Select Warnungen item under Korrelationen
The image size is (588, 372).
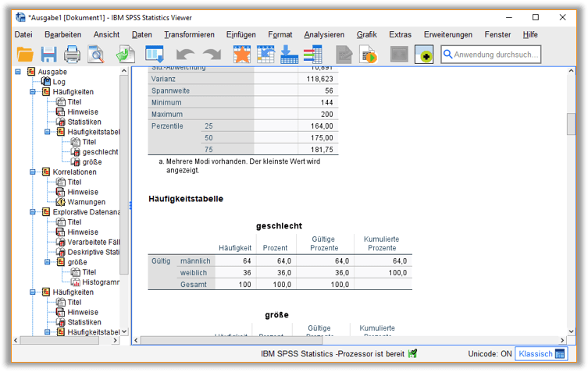[x=86, y=202]
